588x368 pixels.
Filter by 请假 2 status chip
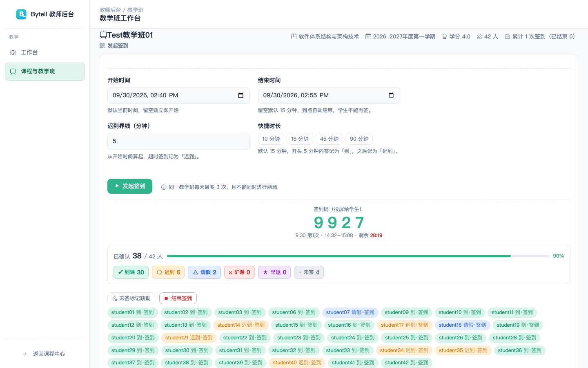coord(205,272)
